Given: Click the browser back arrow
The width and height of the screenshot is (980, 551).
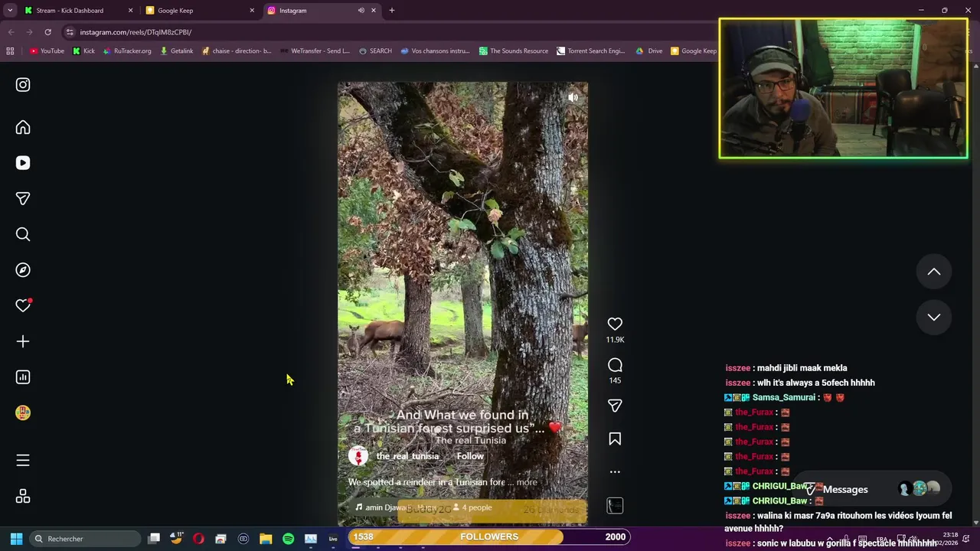Looking at the screenshot, I should (x=11, y=32).
